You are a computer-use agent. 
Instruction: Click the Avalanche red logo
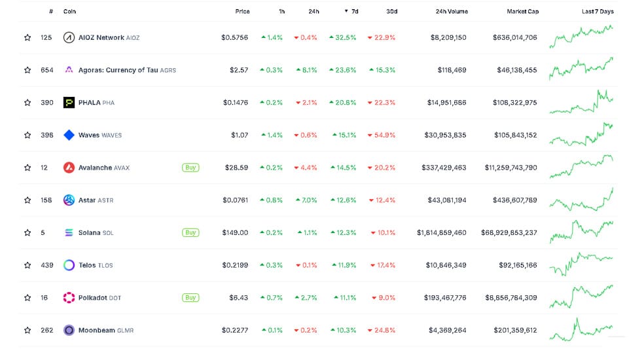coord(69,168)
